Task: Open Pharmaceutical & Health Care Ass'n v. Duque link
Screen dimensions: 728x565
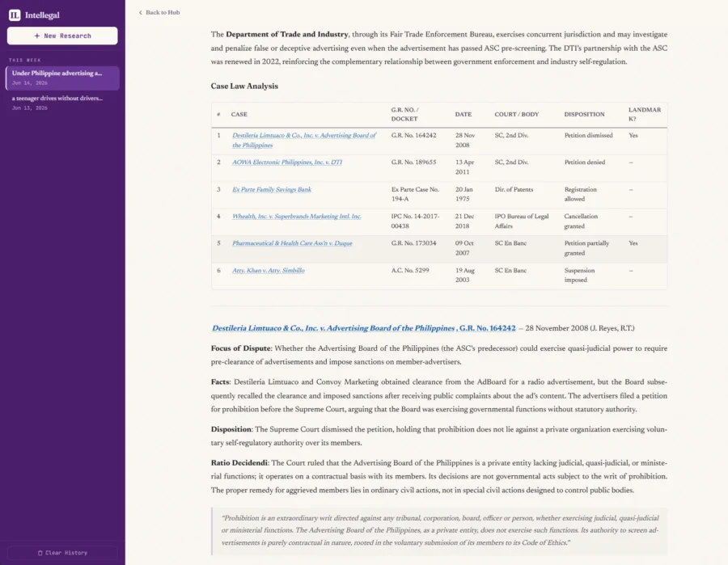Action: pyautogui.click(x=292, y=243)
